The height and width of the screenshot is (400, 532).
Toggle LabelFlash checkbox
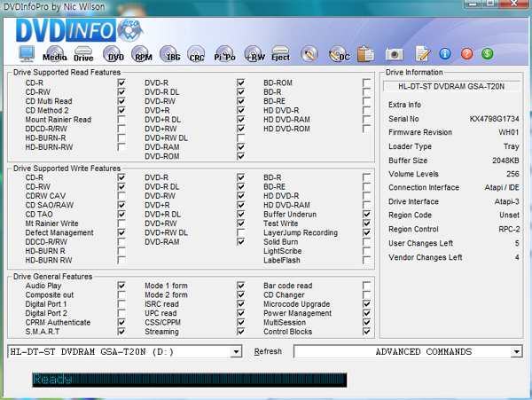(366, 260)
